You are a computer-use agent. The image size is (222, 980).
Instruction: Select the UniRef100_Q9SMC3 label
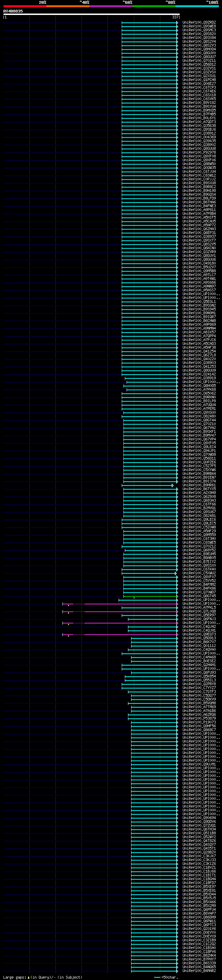[199, 30]
